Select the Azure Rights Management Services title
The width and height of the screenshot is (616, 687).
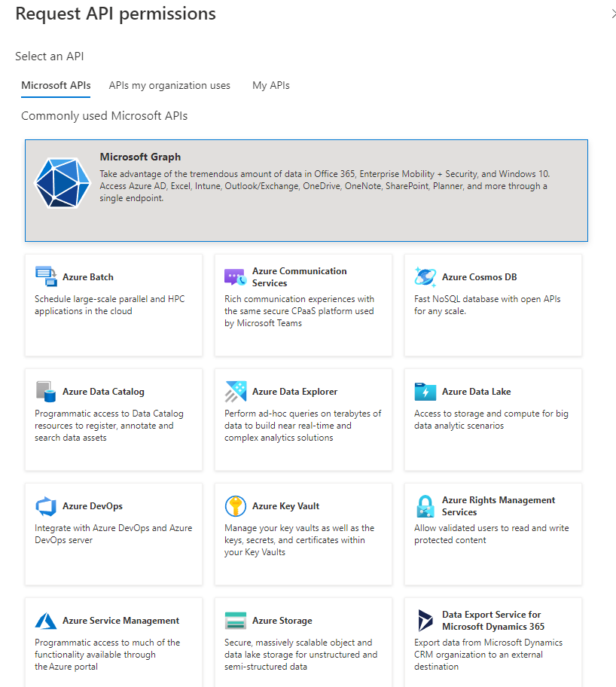[x=499, y=506]
